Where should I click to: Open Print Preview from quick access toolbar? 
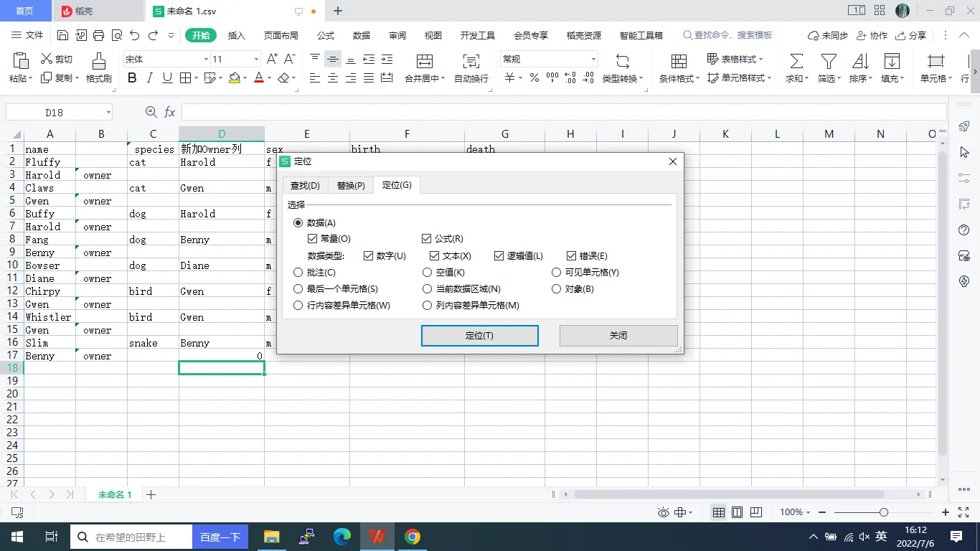117,35
